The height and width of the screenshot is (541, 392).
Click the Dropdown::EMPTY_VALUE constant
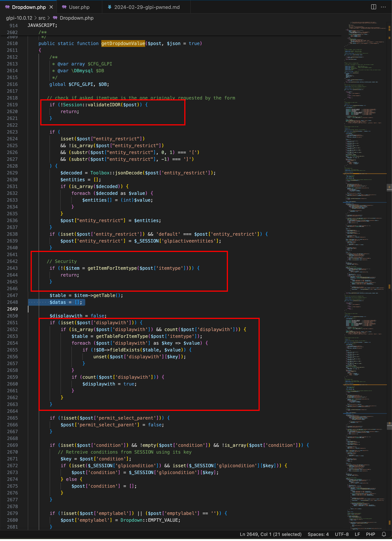tap(150, 520)
